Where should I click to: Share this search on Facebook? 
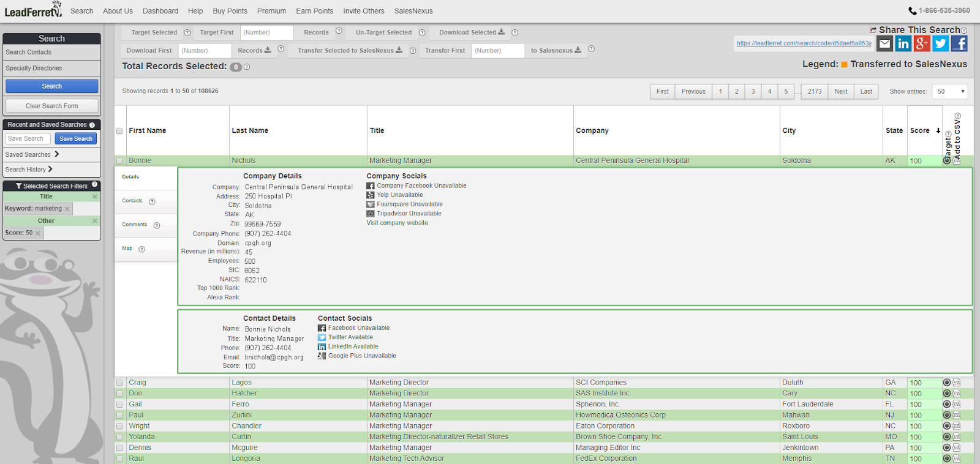959,43
